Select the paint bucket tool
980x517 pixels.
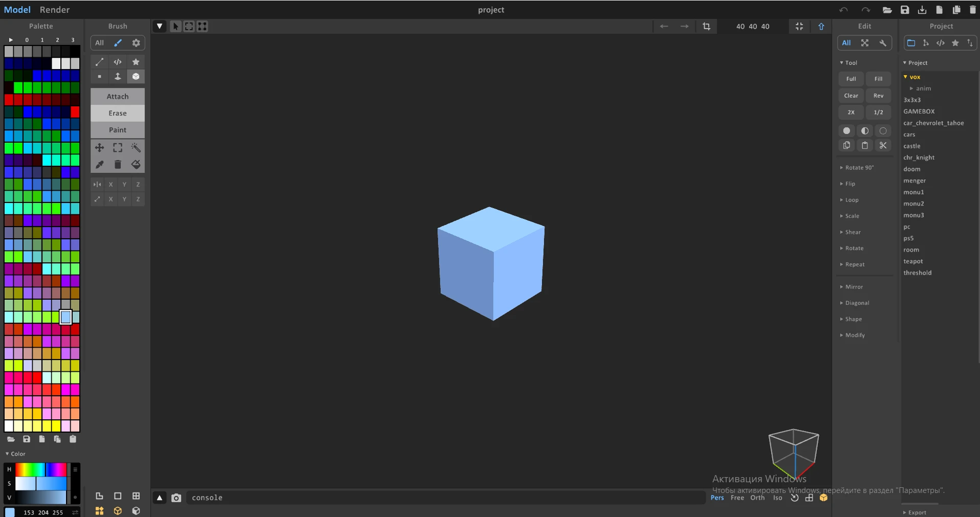(136, 164)
